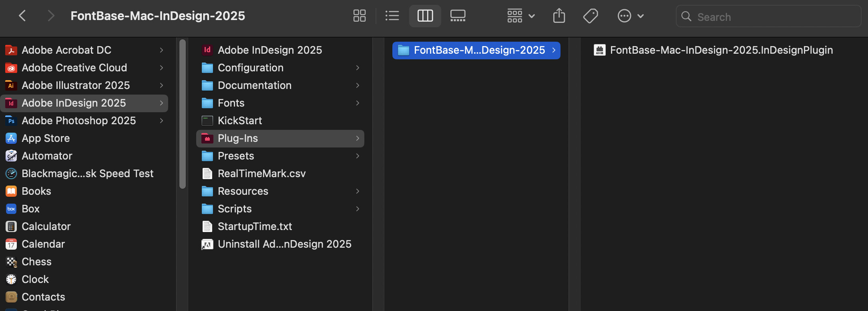Select the Presets folder

[x=280, y=156]
